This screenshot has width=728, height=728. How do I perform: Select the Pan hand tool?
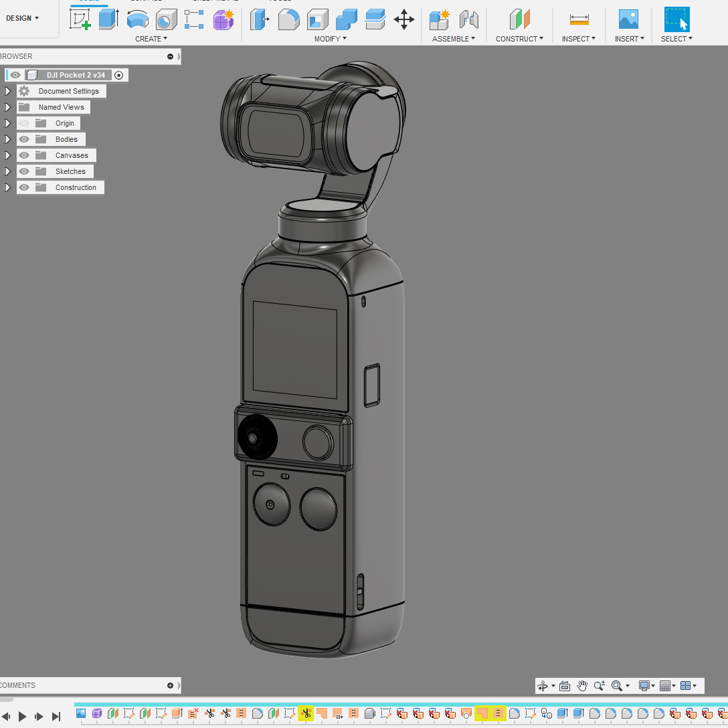pyautogui.click(x=582, y=686)
